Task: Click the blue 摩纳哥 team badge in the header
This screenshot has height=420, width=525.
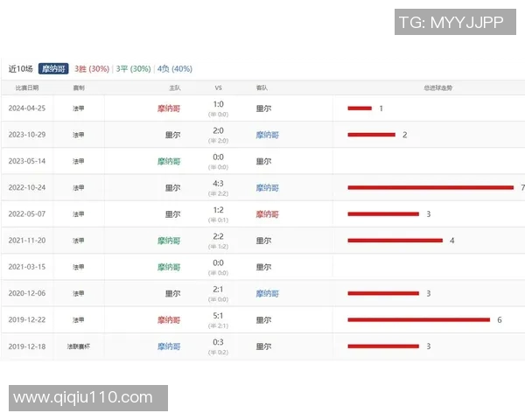Action: [x=53, y=68]
